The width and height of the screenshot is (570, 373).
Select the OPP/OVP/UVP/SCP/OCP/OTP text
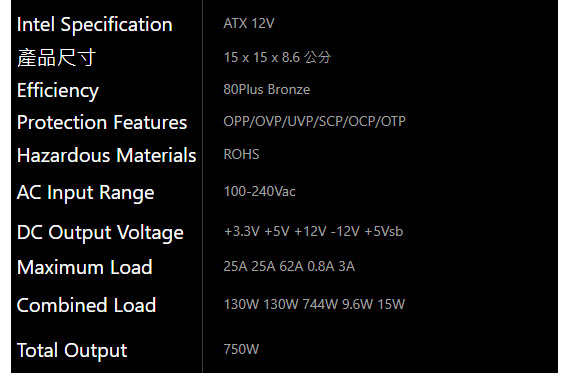coord(314,121)
